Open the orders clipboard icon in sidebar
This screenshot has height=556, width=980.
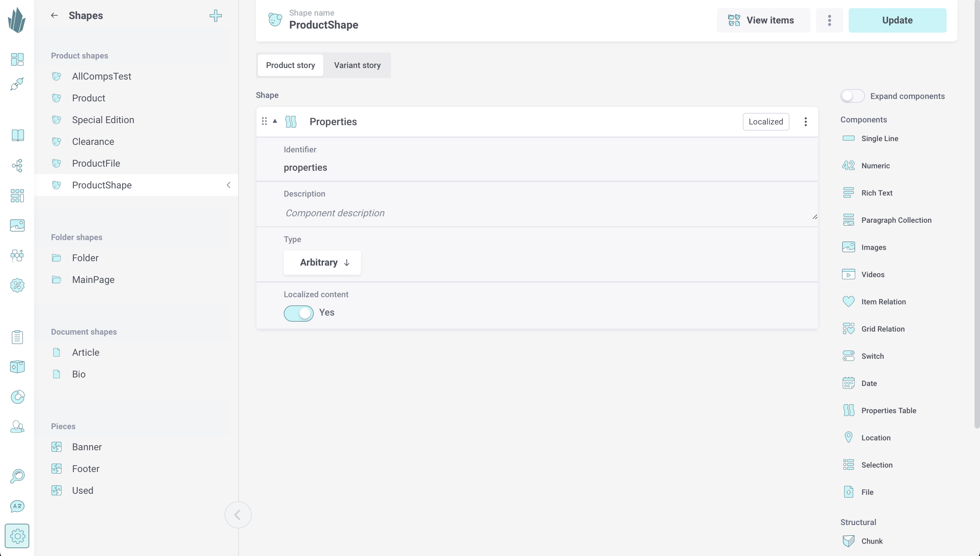17,337
